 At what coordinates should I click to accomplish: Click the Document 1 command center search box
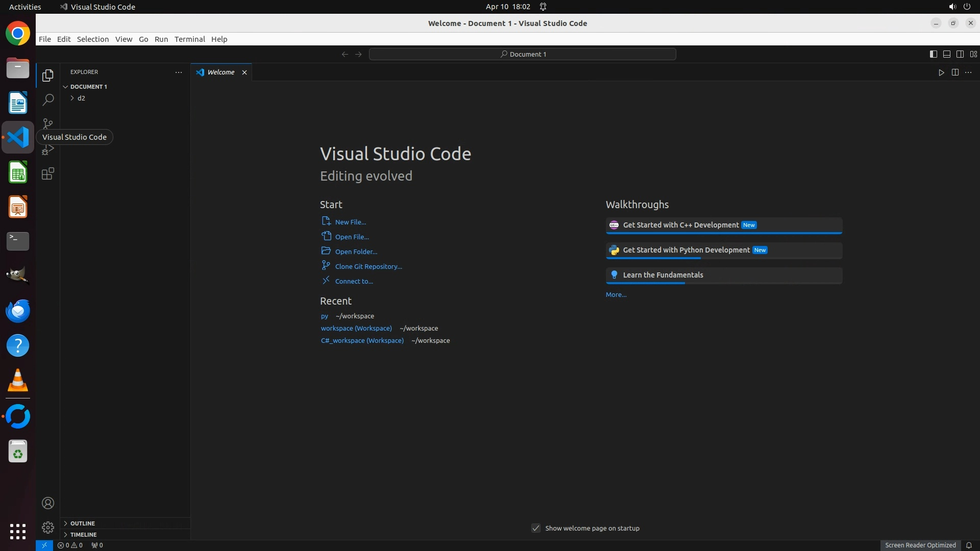(x=522, y=54)
